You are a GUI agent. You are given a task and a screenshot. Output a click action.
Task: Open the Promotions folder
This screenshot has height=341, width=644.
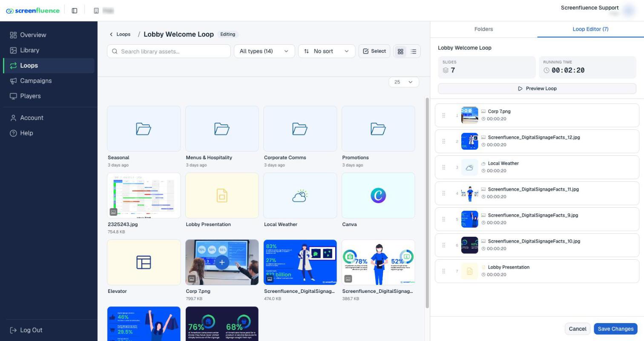[x=378, y=129]
